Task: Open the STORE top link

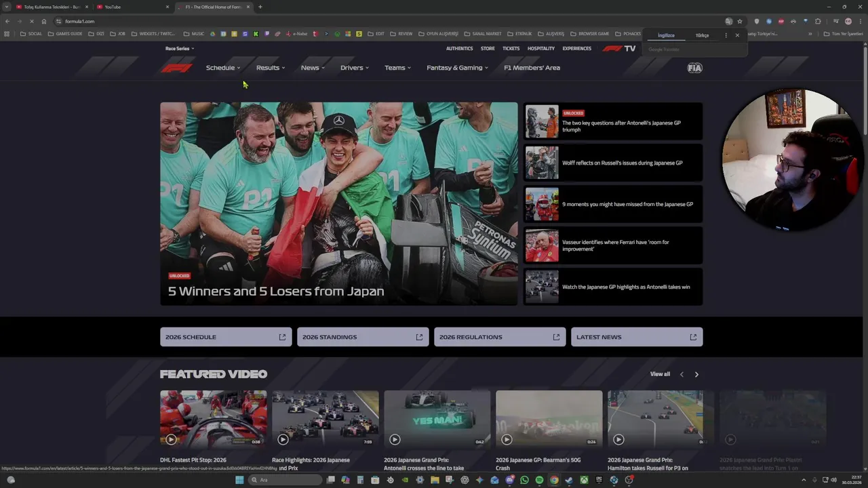Action: (488, 49)
